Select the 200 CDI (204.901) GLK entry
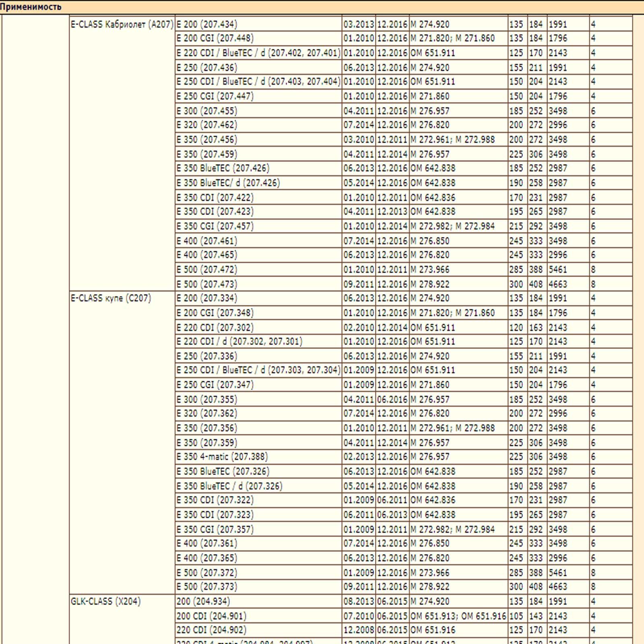 click(211, 616)
